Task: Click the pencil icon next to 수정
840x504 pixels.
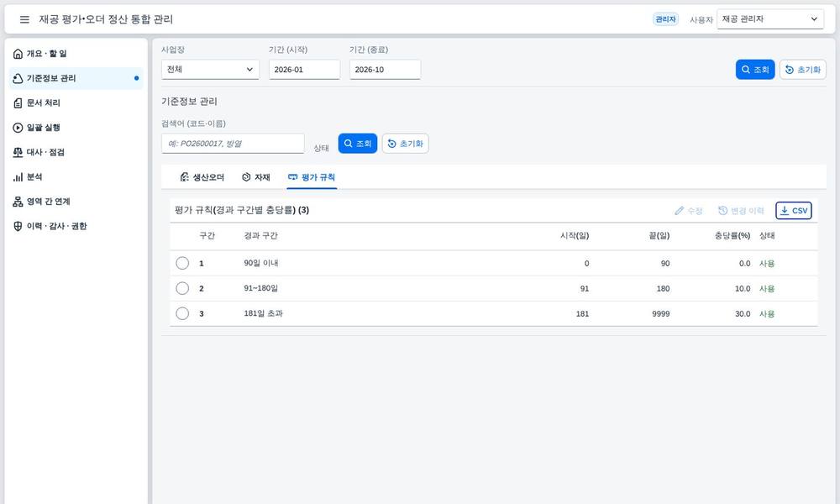Action: coord(680,211)
